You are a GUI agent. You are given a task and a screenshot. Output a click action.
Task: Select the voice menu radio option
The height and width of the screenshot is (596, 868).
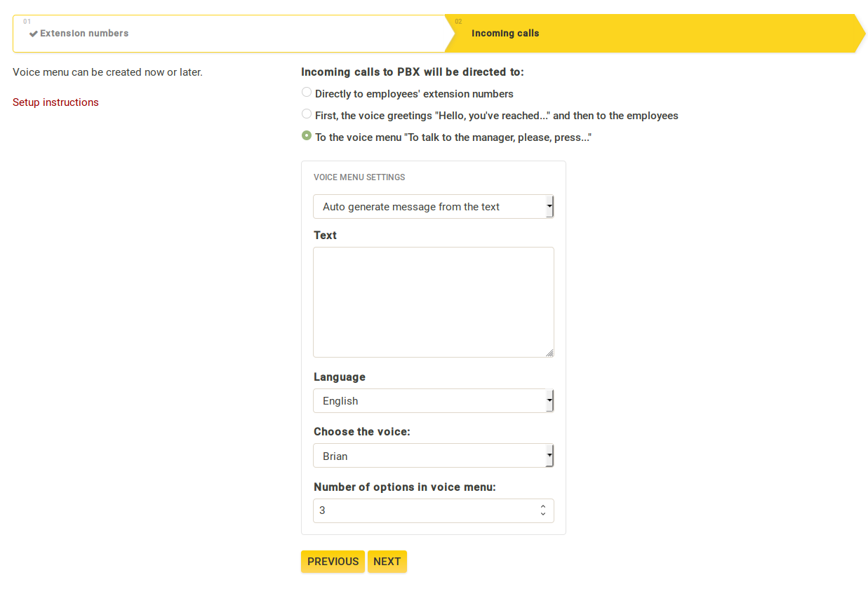pyautogui.click(x=307, y=135)
